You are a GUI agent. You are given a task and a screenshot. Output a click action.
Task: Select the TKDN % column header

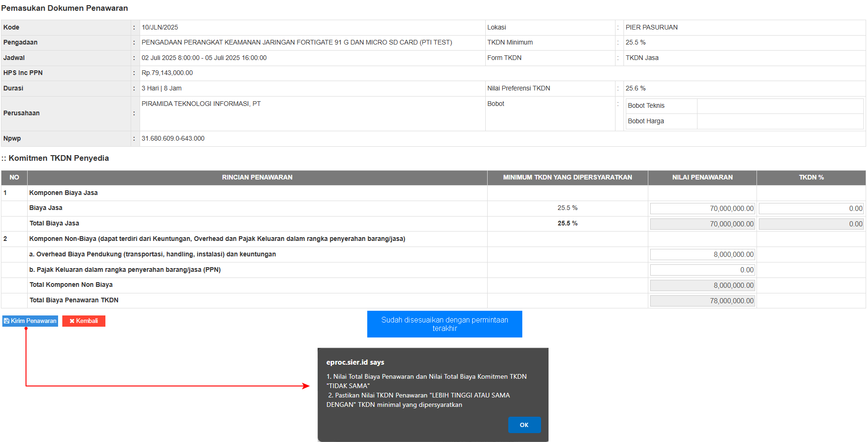(811, 178)
